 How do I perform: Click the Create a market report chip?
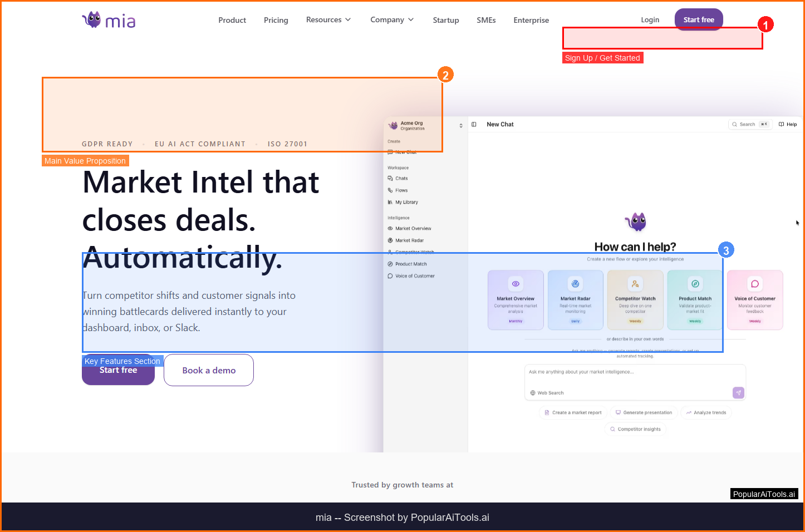point(573,413)
